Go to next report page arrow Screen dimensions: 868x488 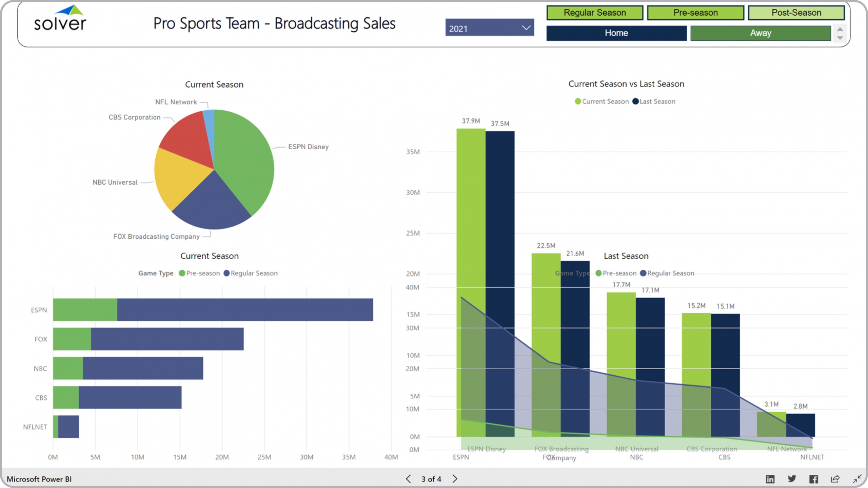pyautogui.click(x=455, y=479)
